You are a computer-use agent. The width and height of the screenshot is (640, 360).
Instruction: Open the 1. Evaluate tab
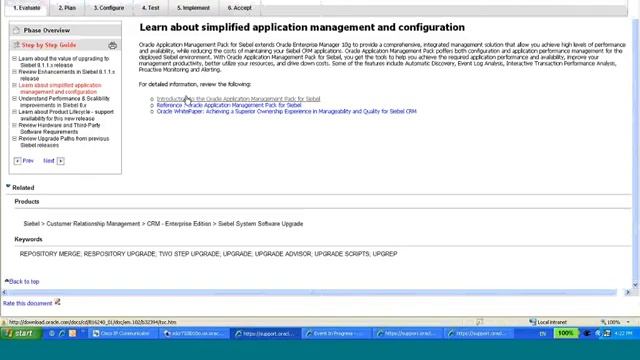tap(27, 8)
